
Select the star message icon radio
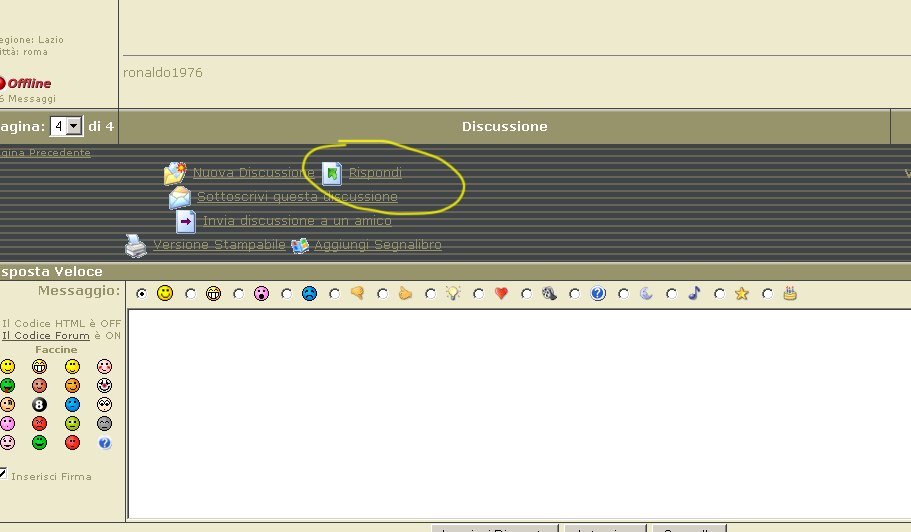(718, 294)
